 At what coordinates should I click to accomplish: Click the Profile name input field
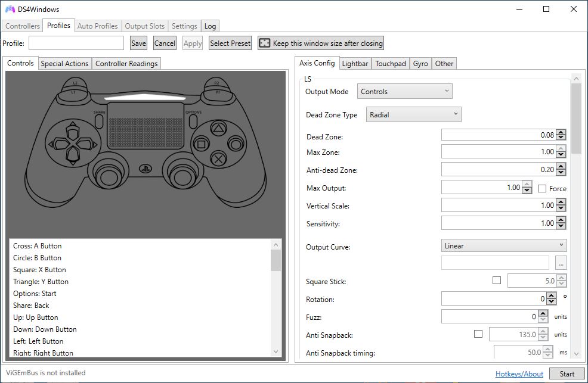pyautogui.click(x=76, y=43)
